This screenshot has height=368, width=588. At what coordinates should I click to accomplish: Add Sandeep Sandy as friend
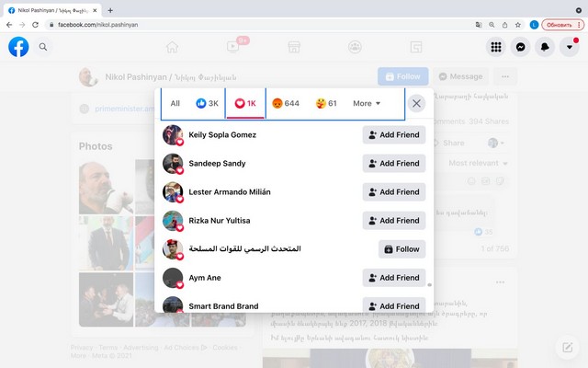[394, 164]
